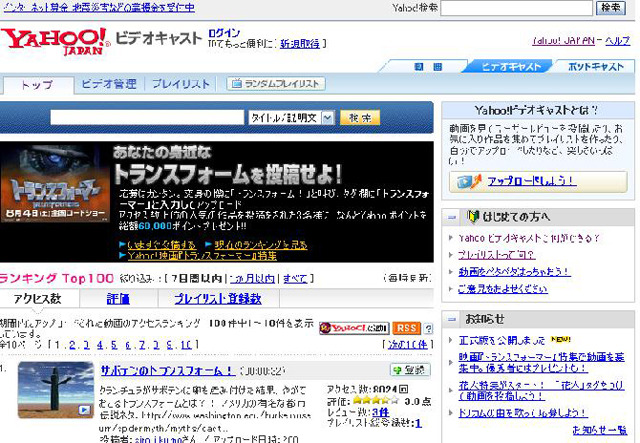
Task: Filter ranking by 7日間以内
Action: (x=196, y=278)
